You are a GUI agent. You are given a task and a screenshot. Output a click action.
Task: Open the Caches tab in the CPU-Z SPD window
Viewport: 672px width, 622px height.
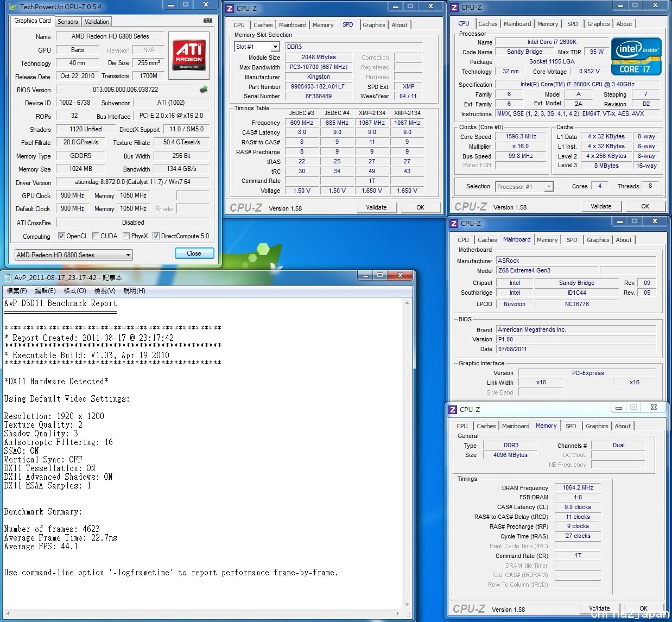point(263,25)
